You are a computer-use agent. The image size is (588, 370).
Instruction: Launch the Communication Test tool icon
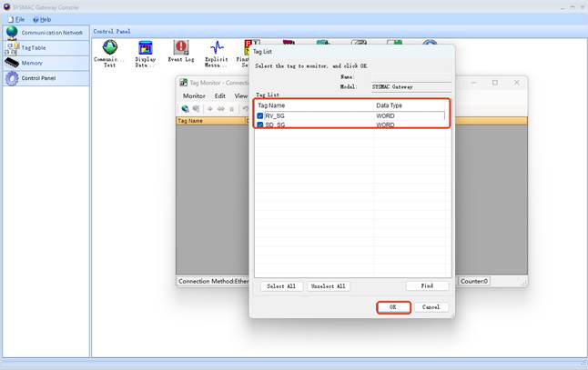tap(109, 54)
